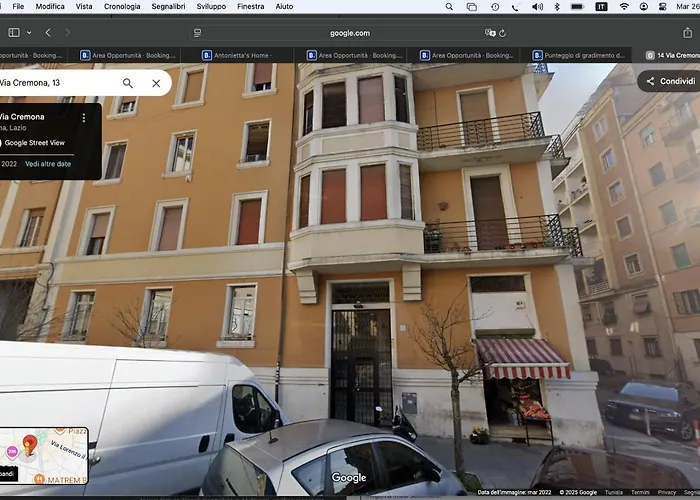The image size is (700, 500).
Task: Open Control Center in menu bar
Action: click(x=662, y=6)
